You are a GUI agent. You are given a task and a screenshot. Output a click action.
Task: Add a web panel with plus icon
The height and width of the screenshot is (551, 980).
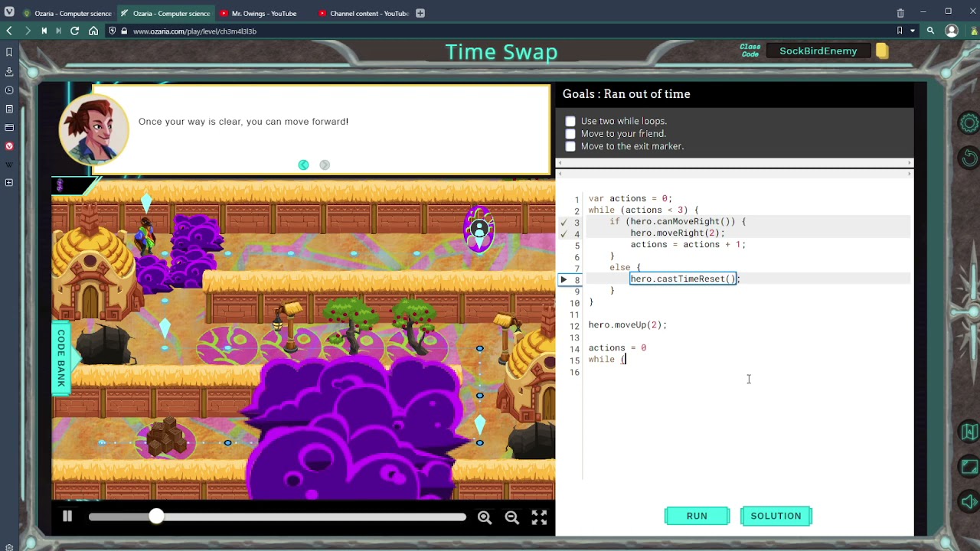9,182
